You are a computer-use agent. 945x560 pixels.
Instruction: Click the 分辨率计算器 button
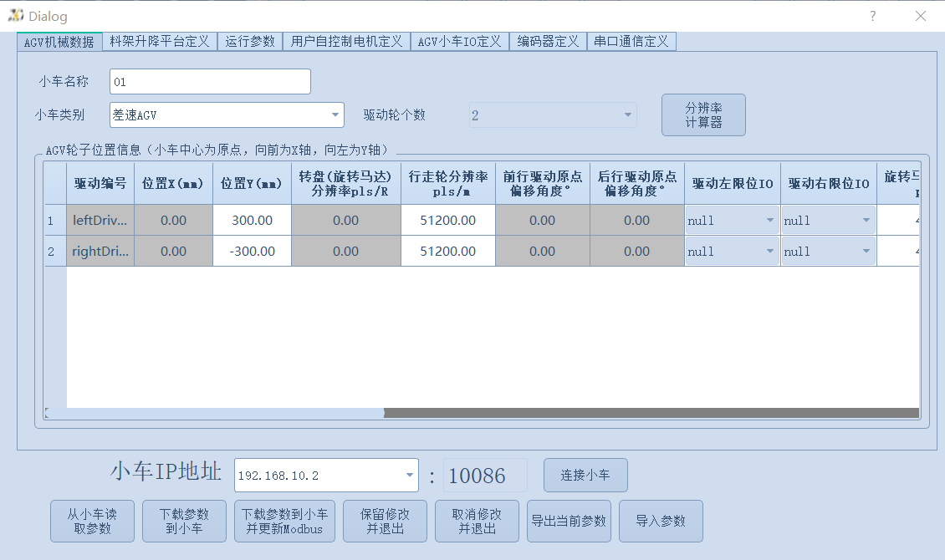tap(703, 115)
